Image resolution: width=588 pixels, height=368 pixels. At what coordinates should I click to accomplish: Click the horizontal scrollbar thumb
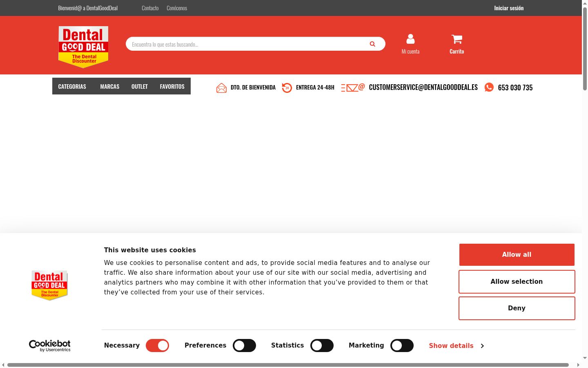tap(288, 365)
